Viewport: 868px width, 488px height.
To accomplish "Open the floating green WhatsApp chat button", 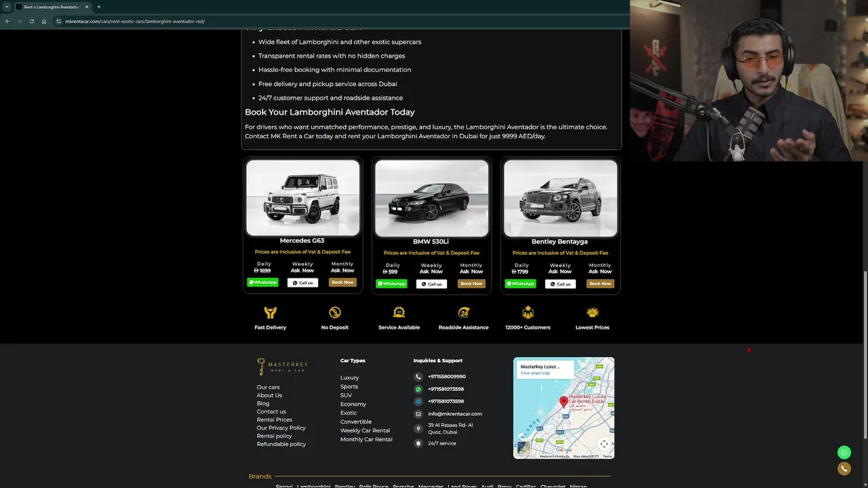I will click(844, 452).
